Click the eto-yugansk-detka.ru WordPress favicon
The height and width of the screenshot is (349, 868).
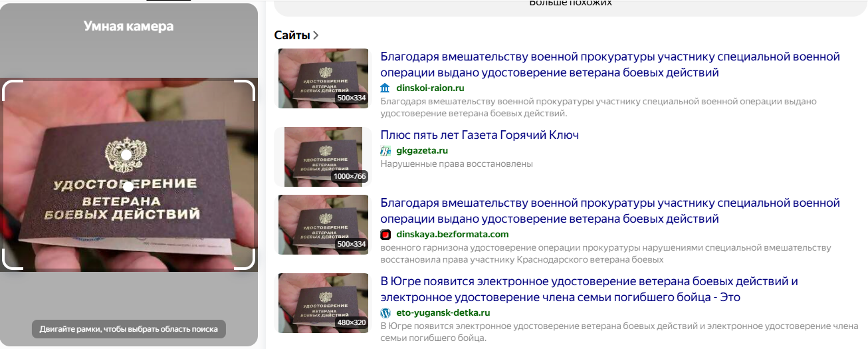coord(385,312)
